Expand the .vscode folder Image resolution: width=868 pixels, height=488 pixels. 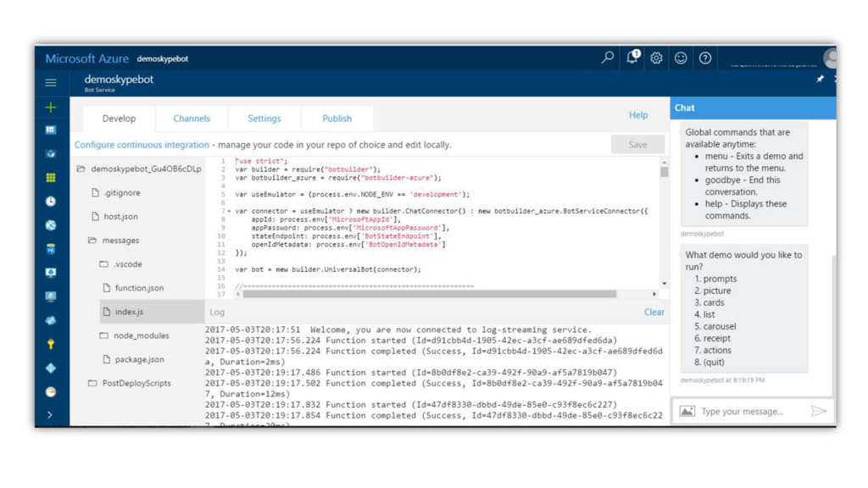pyautogui.click(x=120, y=264)
